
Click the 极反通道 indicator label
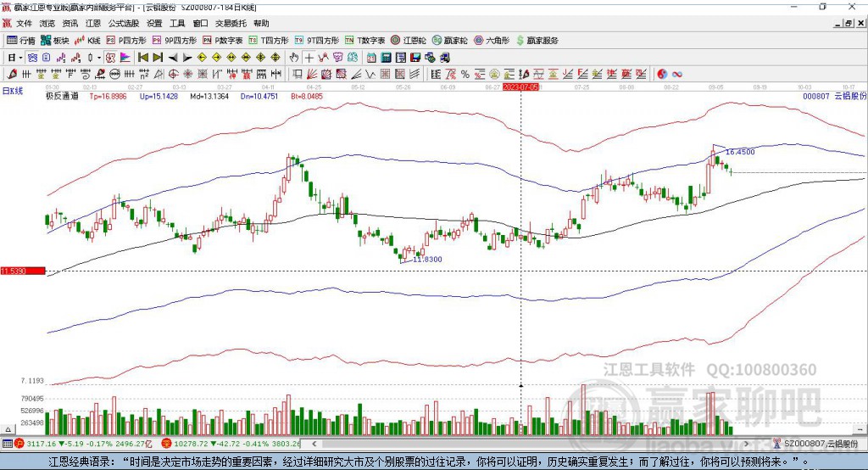click(x=62, y=96)
